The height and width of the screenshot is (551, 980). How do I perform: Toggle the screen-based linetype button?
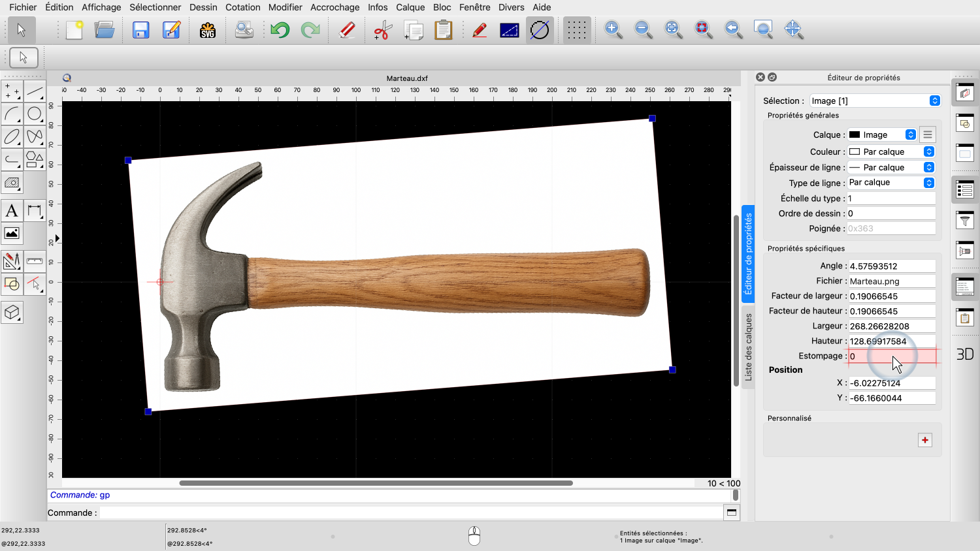509,30
